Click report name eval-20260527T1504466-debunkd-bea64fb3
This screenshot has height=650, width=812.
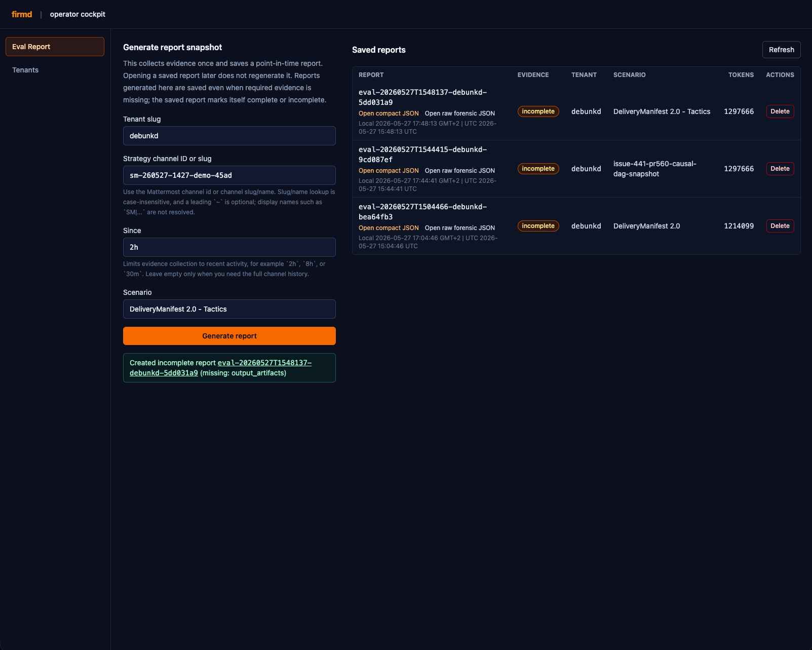[x=422, y=212]
